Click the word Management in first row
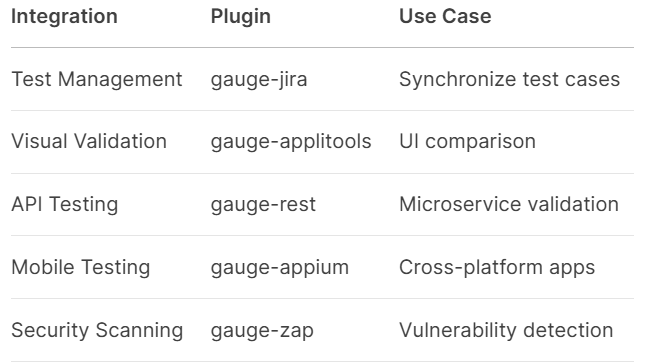 (120, 79)
